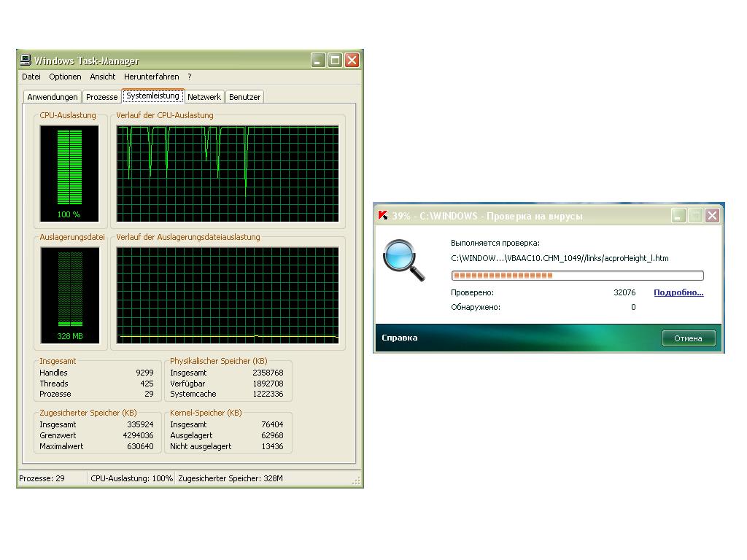Close the Kaspersky virus scan window
Image resolution: width=747 pixels, height=560 pixels.
pyautogui.click(x=712, y=215)
